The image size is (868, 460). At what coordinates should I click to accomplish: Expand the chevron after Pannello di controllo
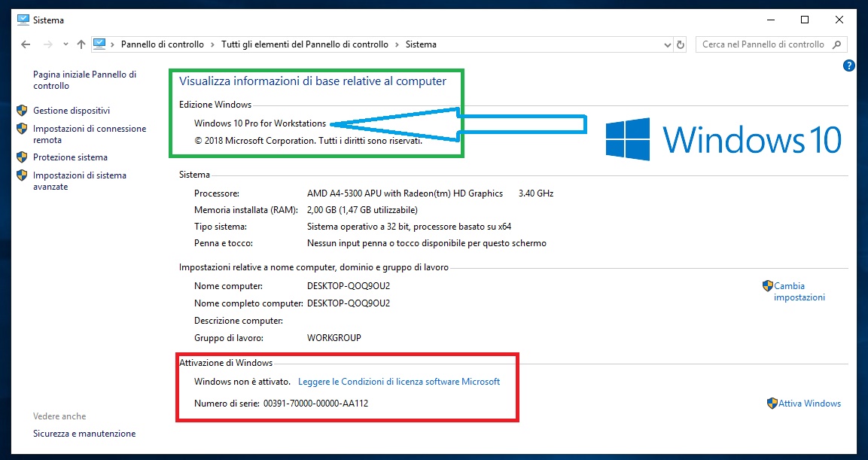pos(212,44)
